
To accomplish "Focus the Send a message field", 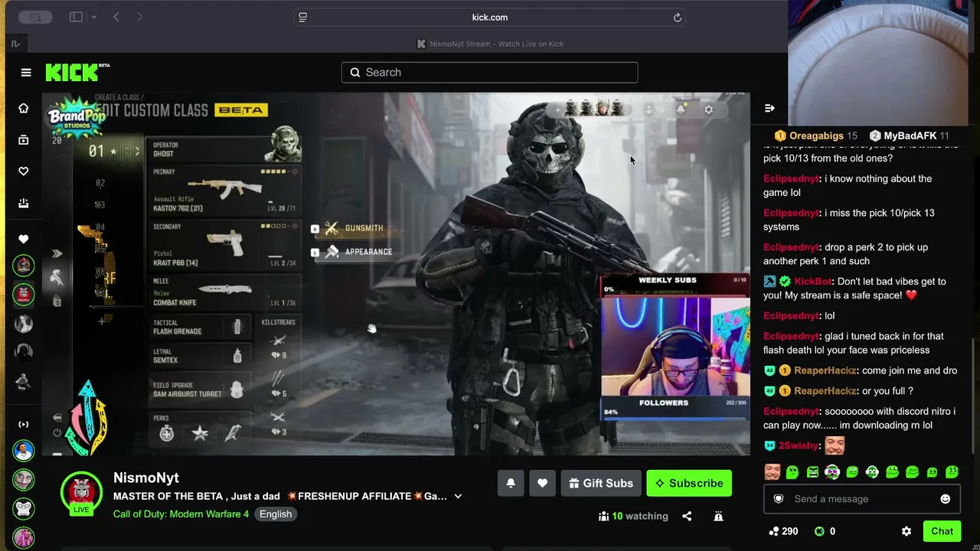I will click(x=862, y=499).
